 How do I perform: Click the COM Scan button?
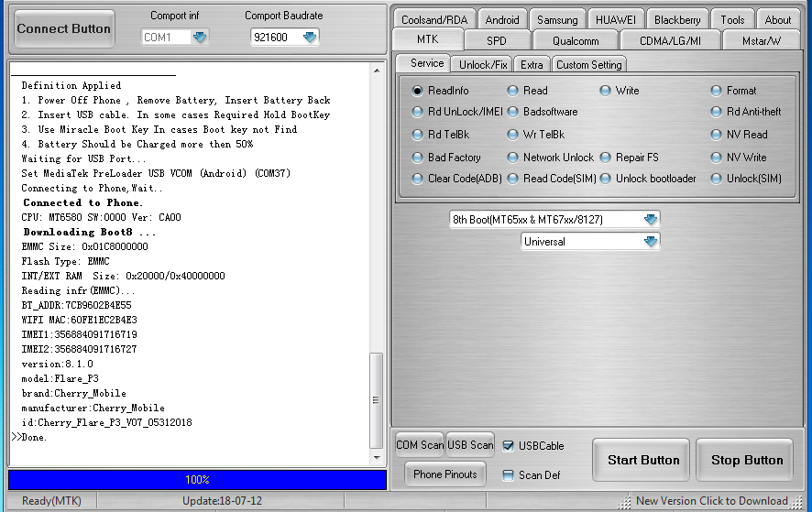pos(420,445)
